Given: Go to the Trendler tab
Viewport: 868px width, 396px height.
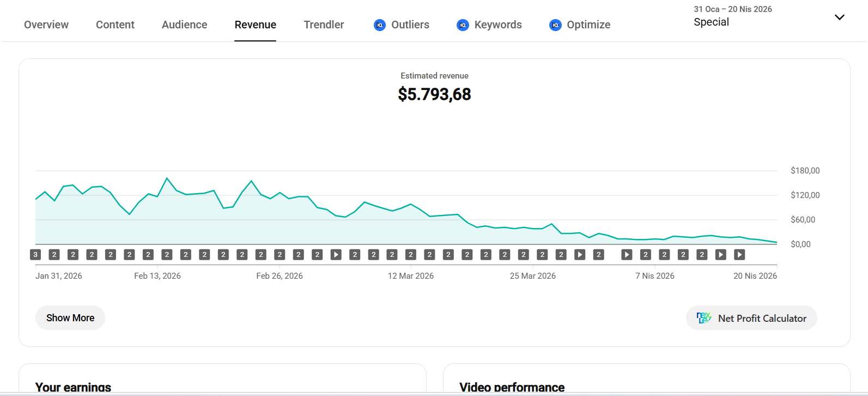Looking at the screenshot, I should pyautogui.click(x=324, y=25).
